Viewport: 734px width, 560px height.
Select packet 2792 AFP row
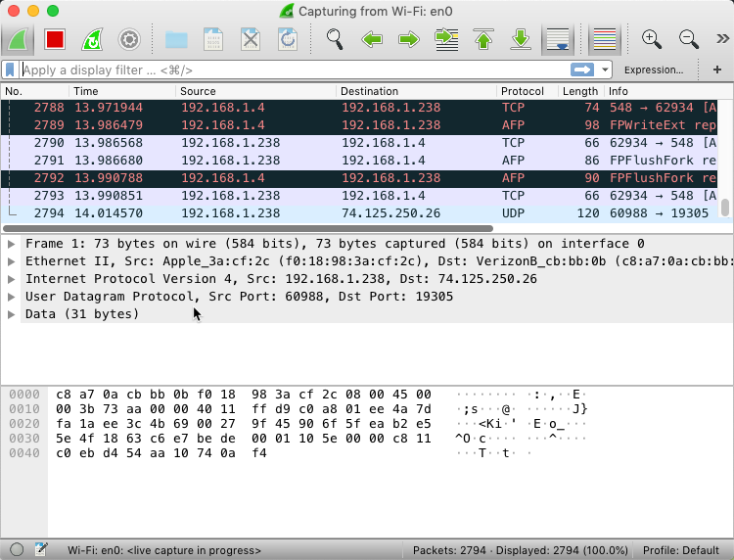click(x=359, y=178)
